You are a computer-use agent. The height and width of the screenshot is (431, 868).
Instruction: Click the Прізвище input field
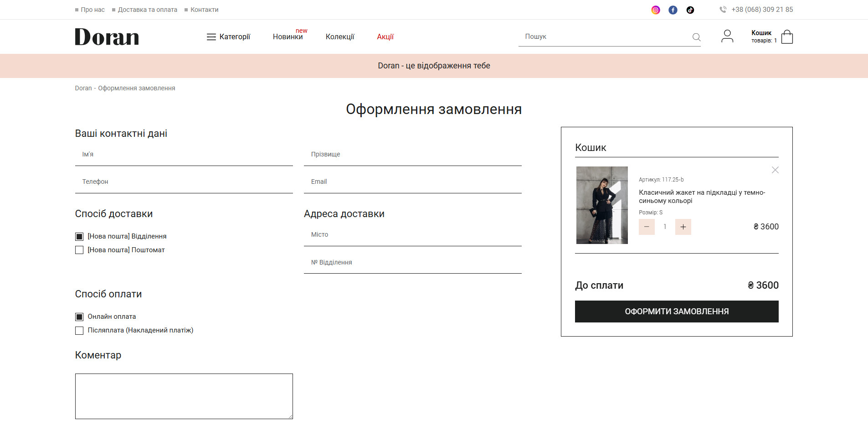coord(412,155)
